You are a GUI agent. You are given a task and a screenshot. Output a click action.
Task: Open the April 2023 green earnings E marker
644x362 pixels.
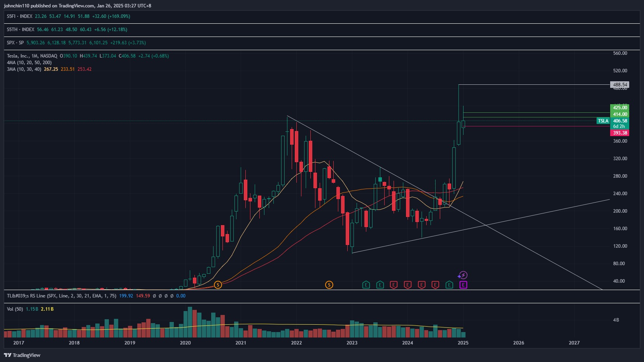pyautogui.click(x=366, y=285)
